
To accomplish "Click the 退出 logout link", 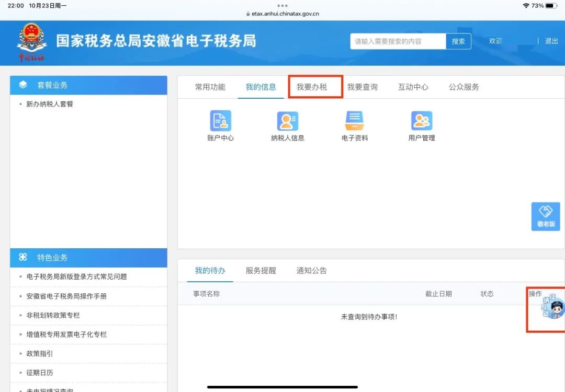I will coord(551,41).
